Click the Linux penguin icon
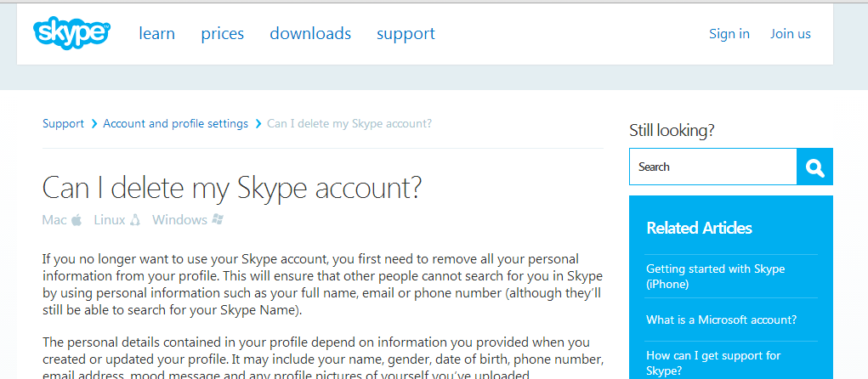This screenshot has width=868, height=379. point(134,220)
